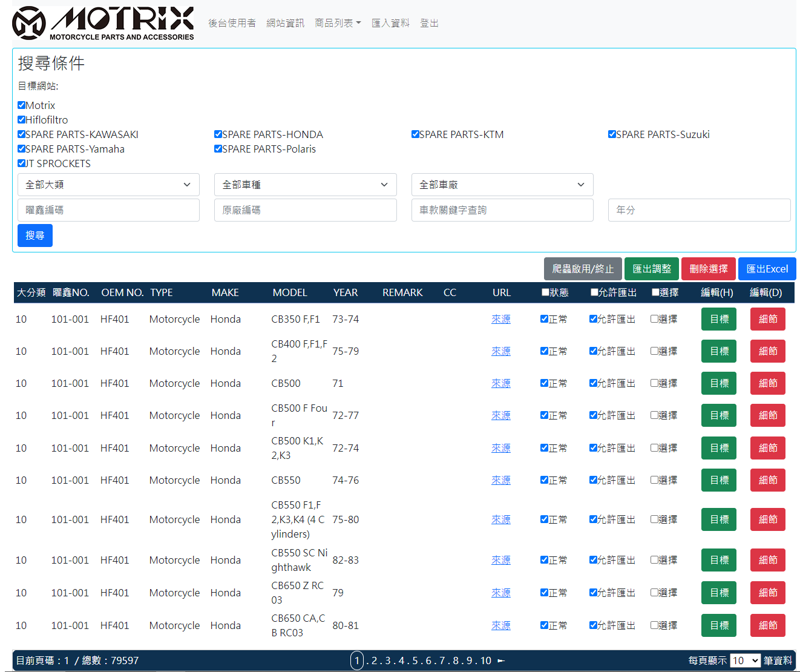Screen dimensions: 800x672
Task: Click the 曜鑫NO. column header
Action: (71, 292)
